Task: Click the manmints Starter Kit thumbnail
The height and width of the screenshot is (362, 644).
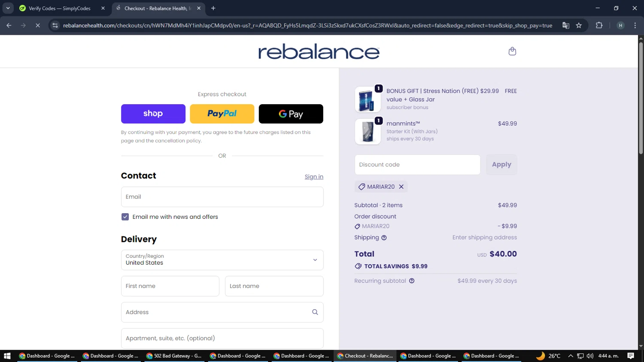Action: (368, 132)
